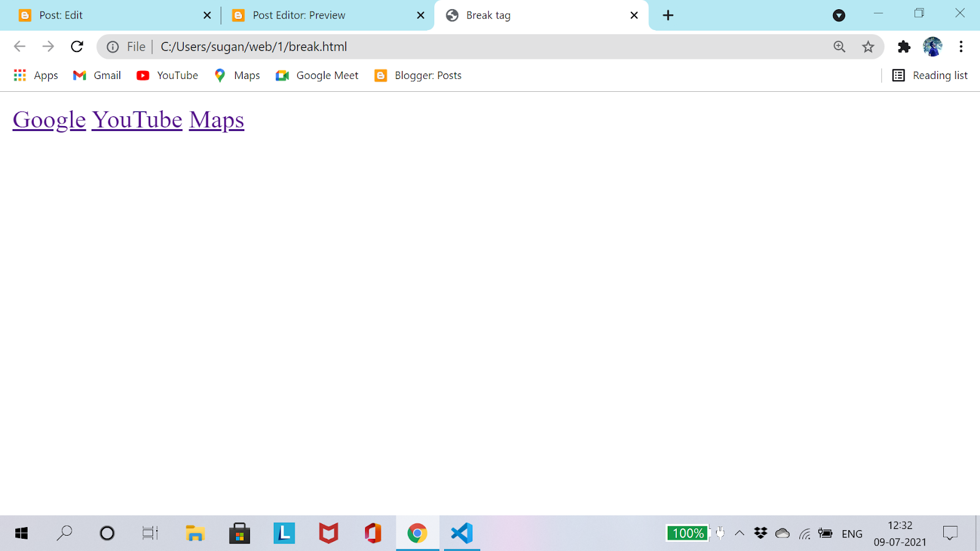The height and width of the screenshot is (551, 980).
Task: Open the Windows Start menu
Action: pyautogui.click(x=21, y=533)
